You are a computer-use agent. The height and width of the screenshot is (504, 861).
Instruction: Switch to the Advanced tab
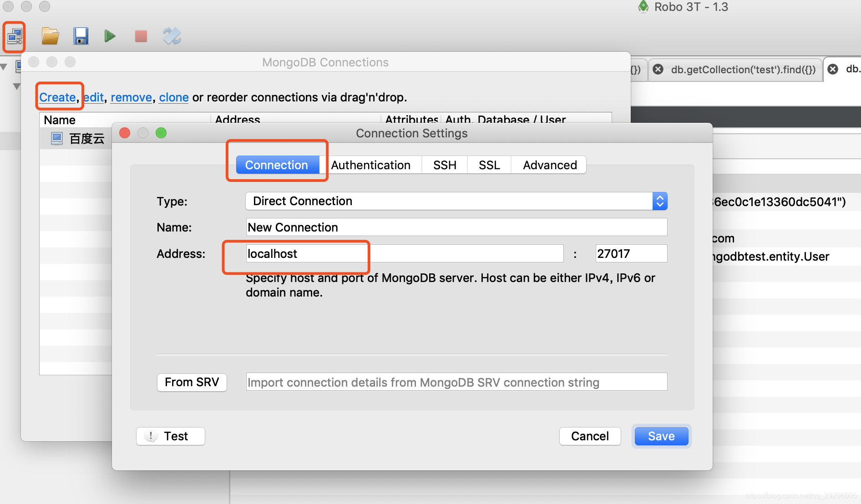point(550,165)
